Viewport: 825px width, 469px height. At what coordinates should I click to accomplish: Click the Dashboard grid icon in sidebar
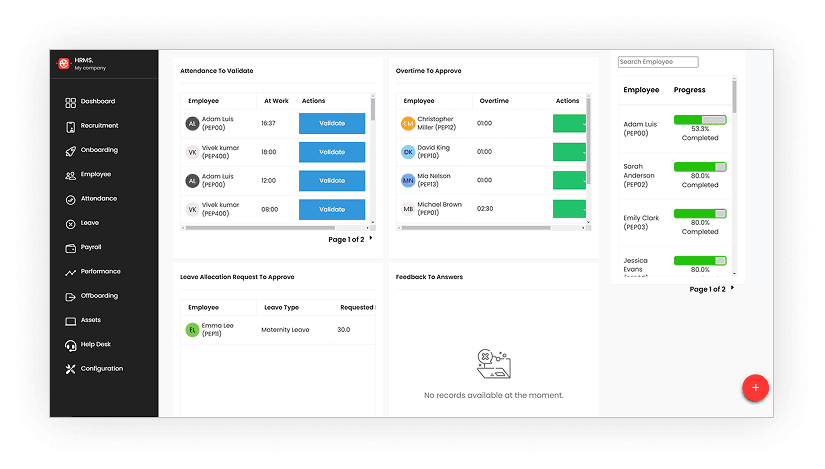point(71,102)
